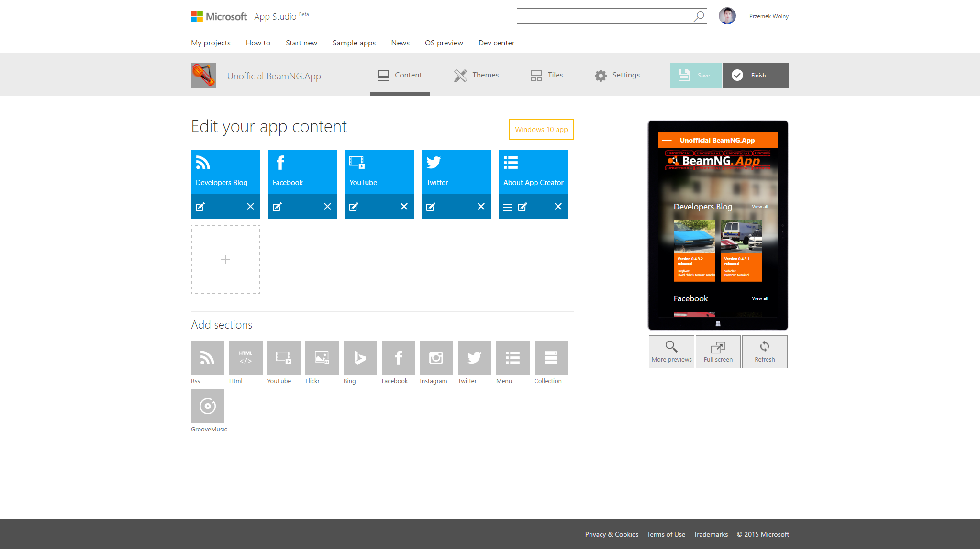Remove the Facebook section tile

pyautogui.click(x=327, y=207)
